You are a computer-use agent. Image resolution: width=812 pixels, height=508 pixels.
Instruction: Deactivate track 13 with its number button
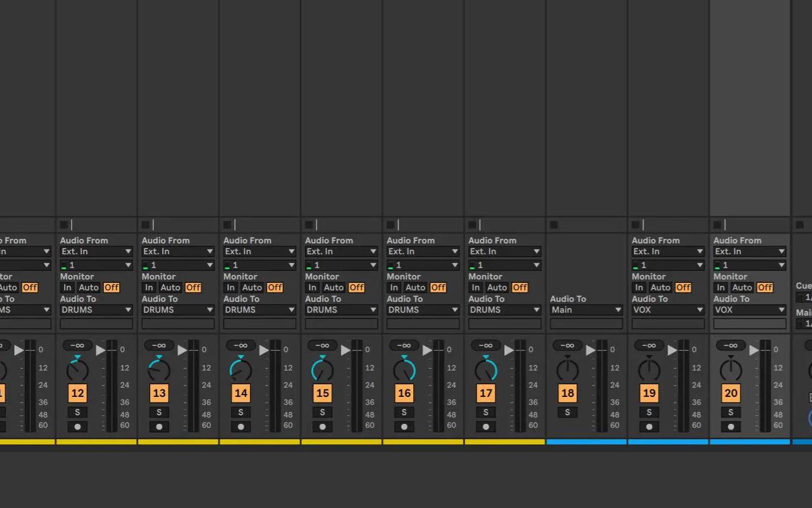(159, 393)
